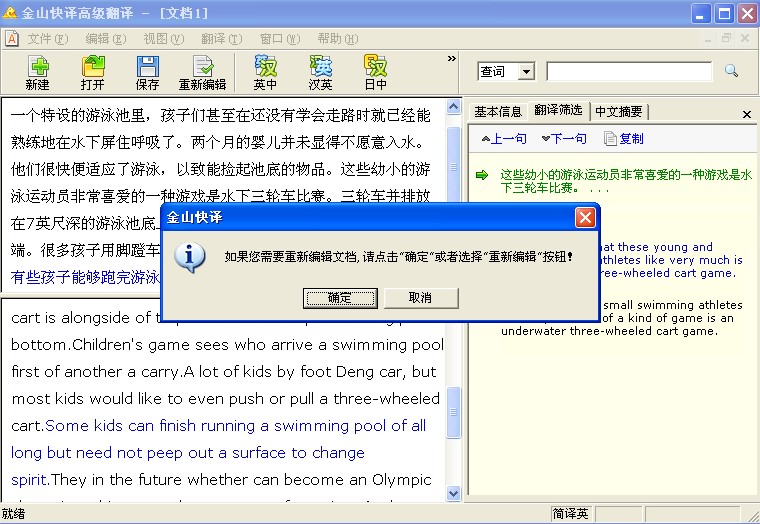760x524 pixels.
Task: Switch to the 中文摘要 tab
Action: tap(618, 112)
